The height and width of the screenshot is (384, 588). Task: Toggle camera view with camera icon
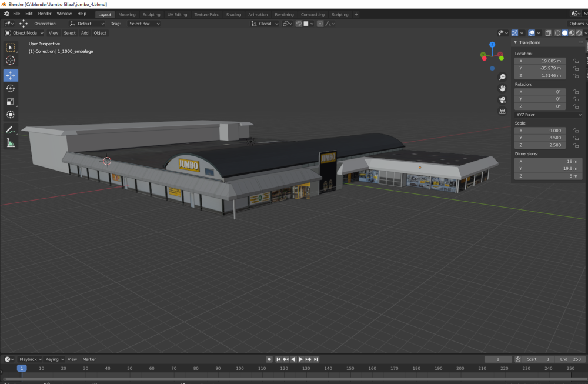point(502,100)
